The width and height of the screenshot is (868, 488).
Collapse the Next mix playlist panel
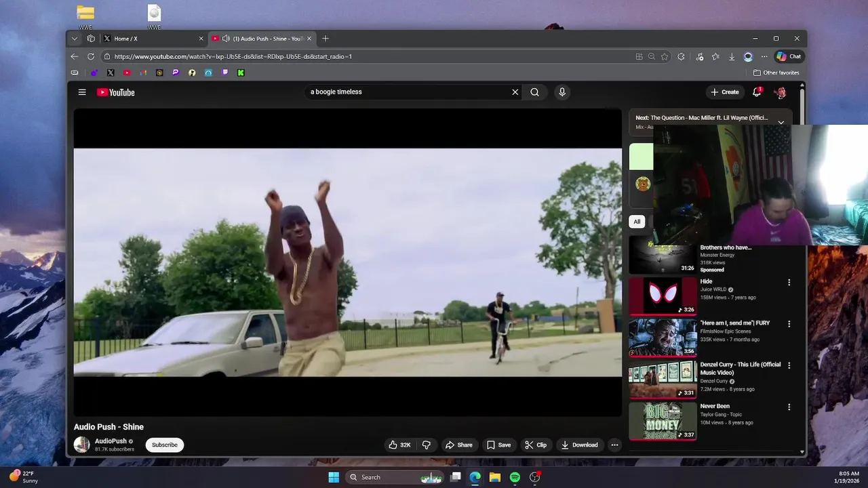781,123
